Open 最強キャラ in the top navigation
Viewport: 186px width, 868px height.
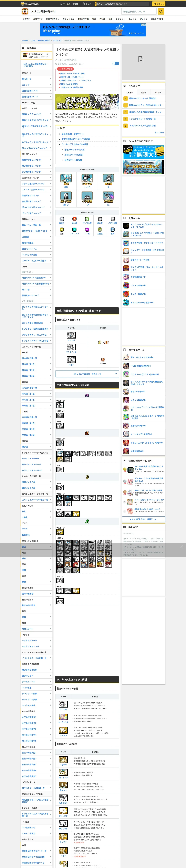(38, 19)
